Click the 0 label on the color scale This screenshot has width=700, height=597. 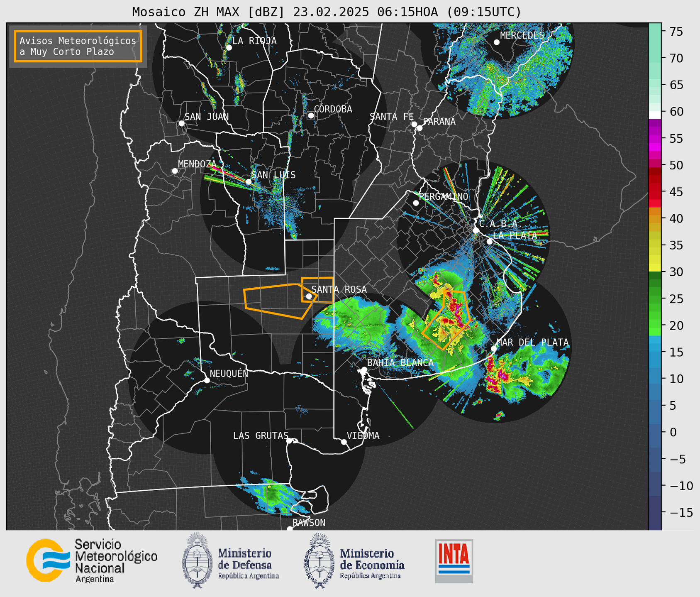pos(673,433)
